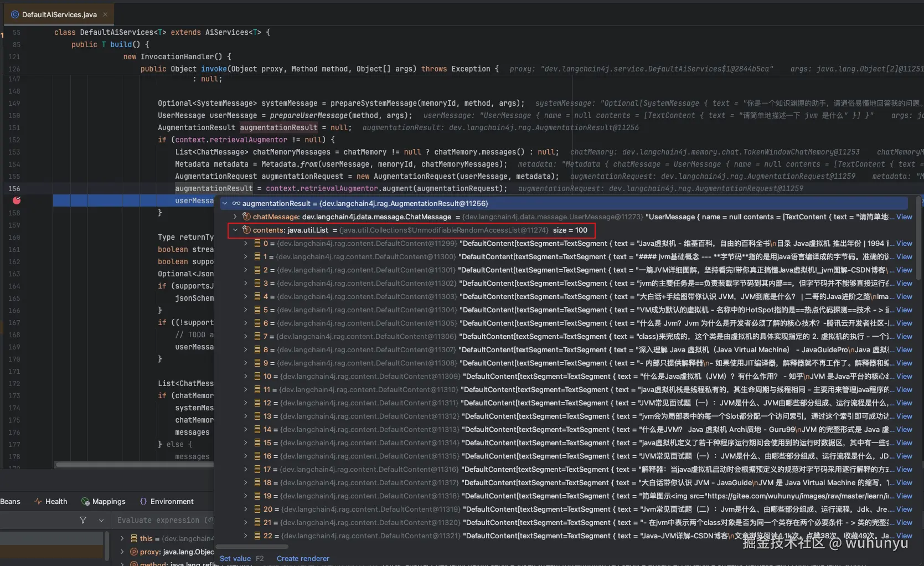Click the invoke method name on line 126

pos(214,69)
